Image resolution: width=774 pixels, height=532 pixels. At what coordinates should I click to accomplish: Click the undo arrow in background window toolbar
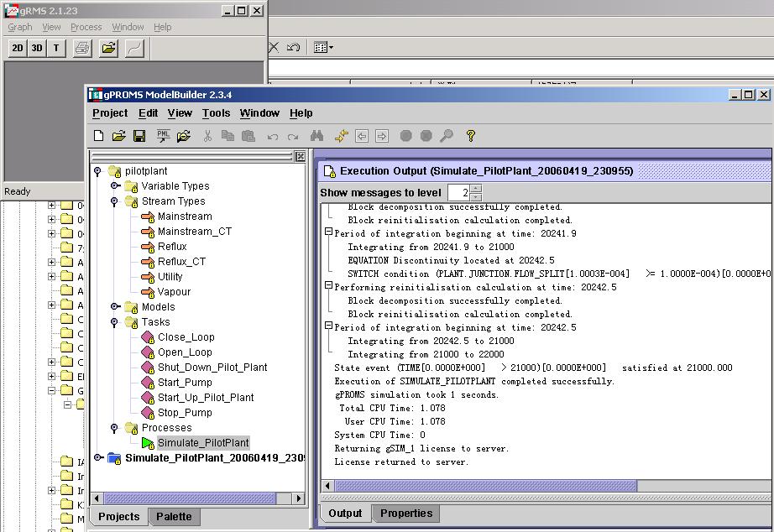pyautogui.click(x=293, y=47)
